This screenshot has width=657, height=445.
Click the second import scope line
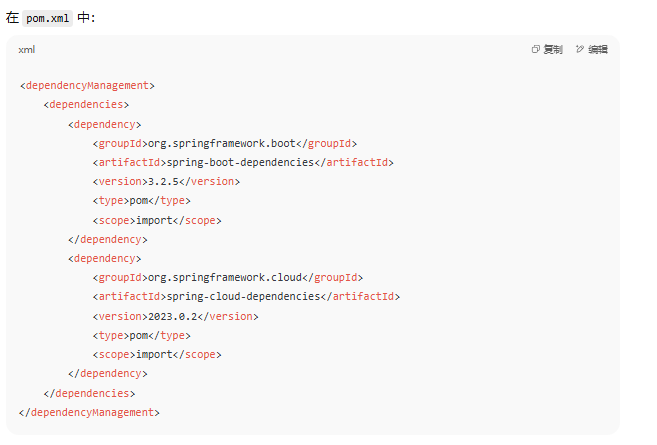[156, 354]
